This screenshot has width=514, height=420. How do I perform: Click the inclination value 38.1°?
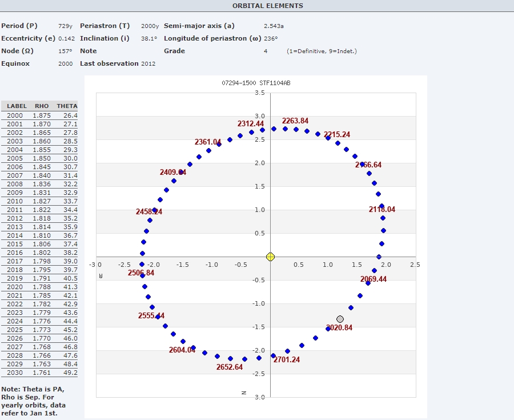149,38
